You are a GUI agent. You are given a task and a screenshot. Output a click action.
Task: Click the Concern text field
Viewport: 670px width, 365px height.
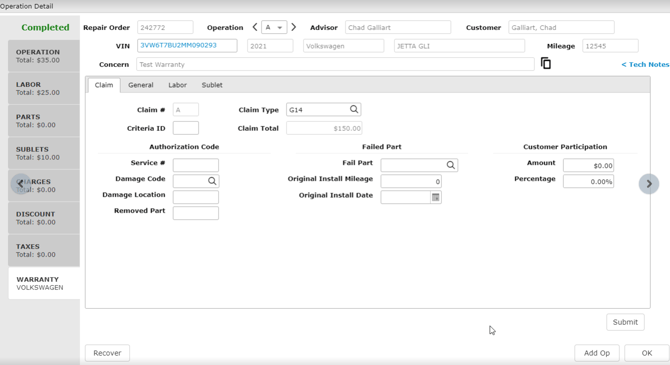pos(335,65)
